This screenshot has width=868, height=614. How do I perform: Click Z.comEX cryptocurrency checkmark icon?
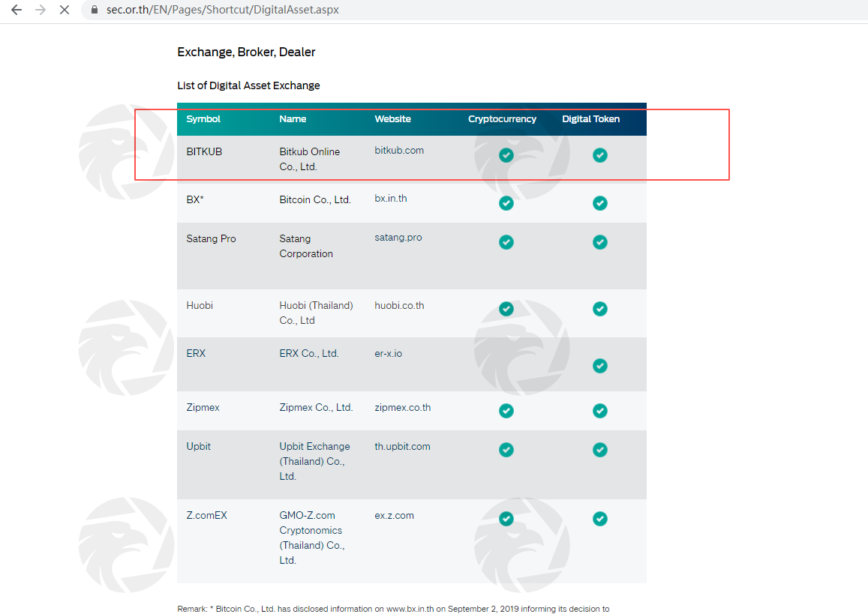point(506,519)
